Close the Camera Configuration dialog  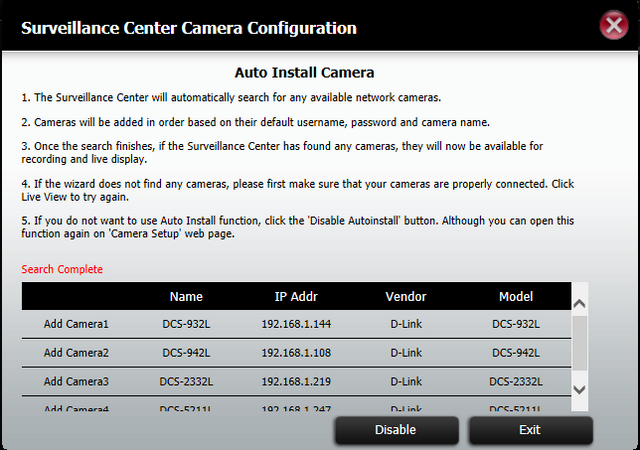[613, 26]
